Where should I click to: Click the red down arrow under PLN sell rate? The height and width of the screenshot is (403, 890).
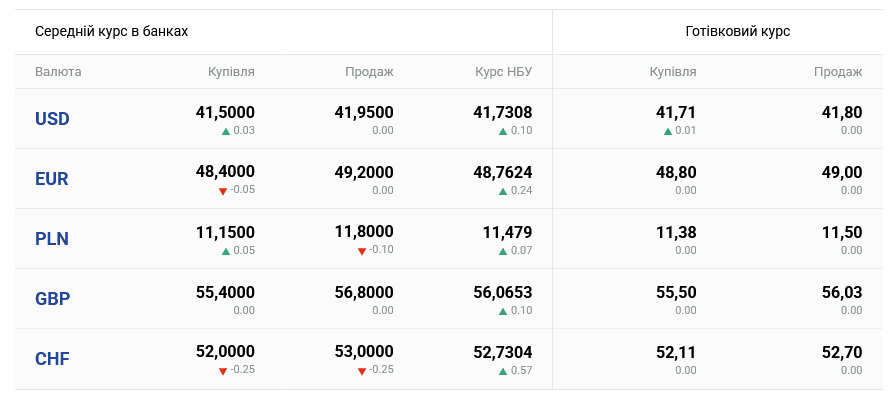362,251
